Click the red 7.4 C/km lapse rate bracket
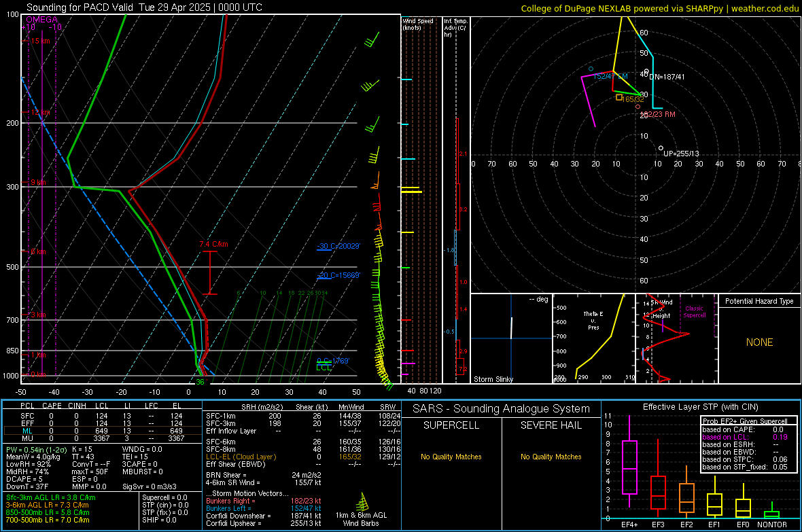The width and height of the screenshot is (802, 532). click(210, 272)
